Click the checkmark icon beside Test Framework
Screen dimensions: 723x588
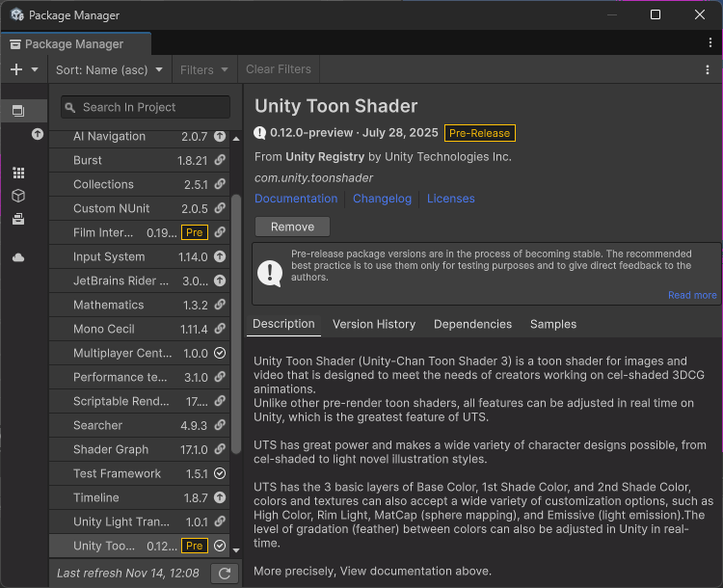click(220, 474)
